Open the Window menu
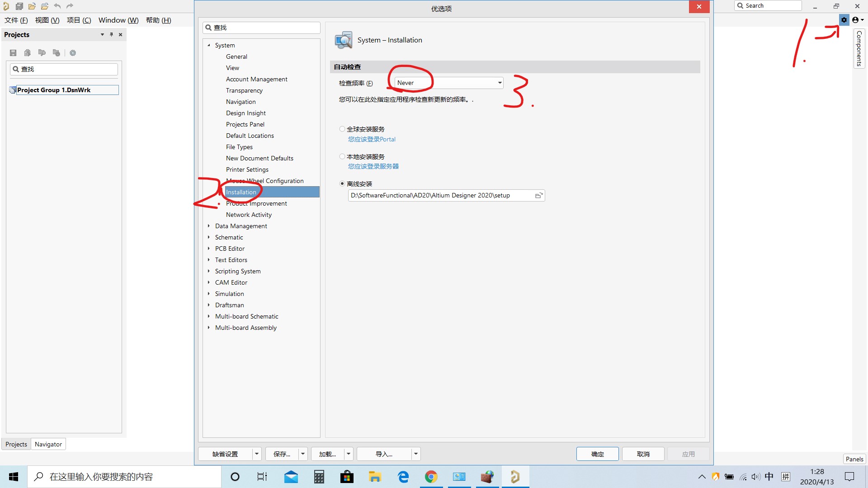 click(118, 20)
